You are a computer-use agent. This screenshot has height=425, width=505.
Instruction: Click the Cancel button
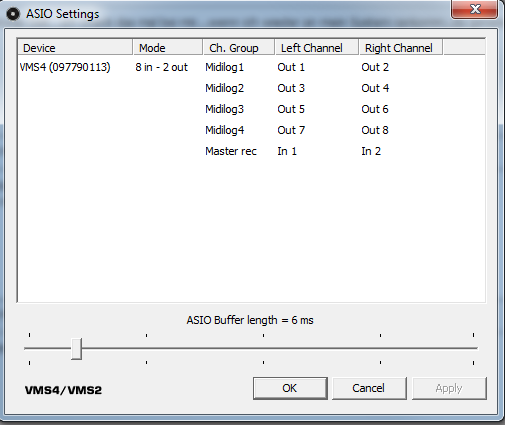pos(369,388)
